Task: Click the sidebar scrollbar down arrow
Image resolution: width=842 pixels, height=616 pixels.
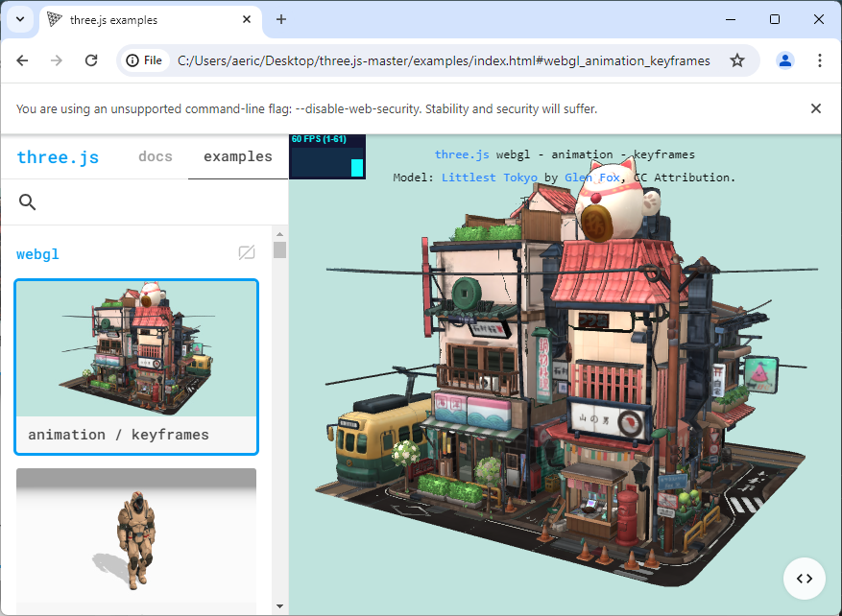Action: pyautogui.click(x=279, y=606)
